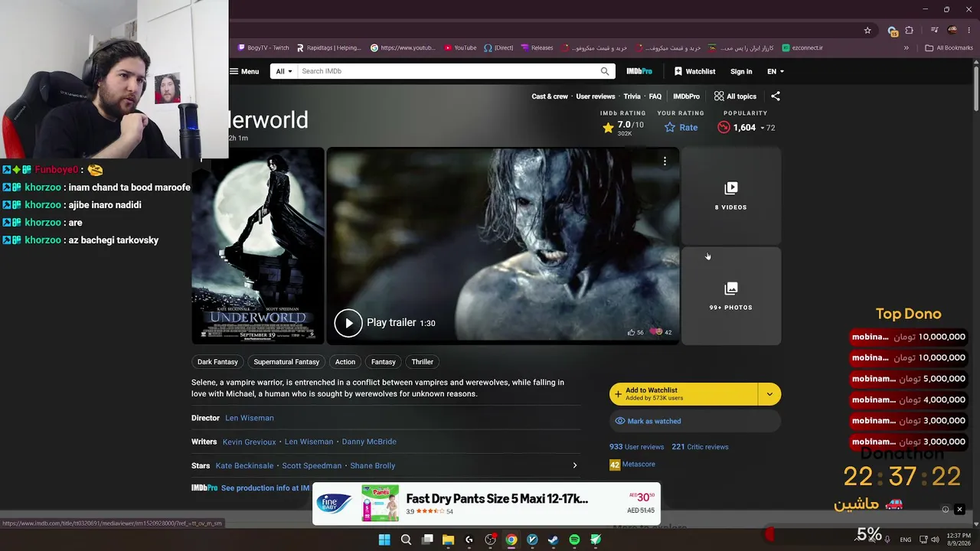Sign in to IMDb
The height and width of the screenshot is (551, 980).
click(x=741, y=71)
